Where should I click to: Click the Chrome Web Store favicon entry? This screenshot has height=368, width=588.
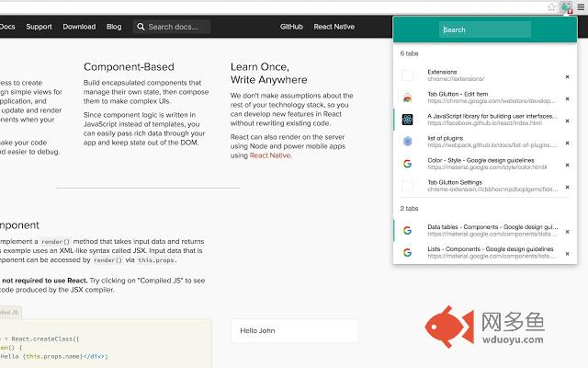407,98
